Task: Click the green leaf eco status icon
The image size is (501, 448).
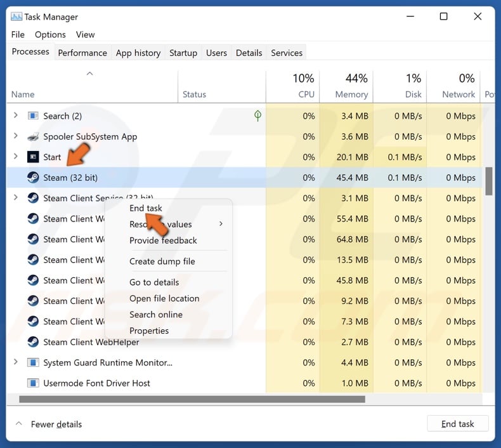Action: [x=257, y=115]
